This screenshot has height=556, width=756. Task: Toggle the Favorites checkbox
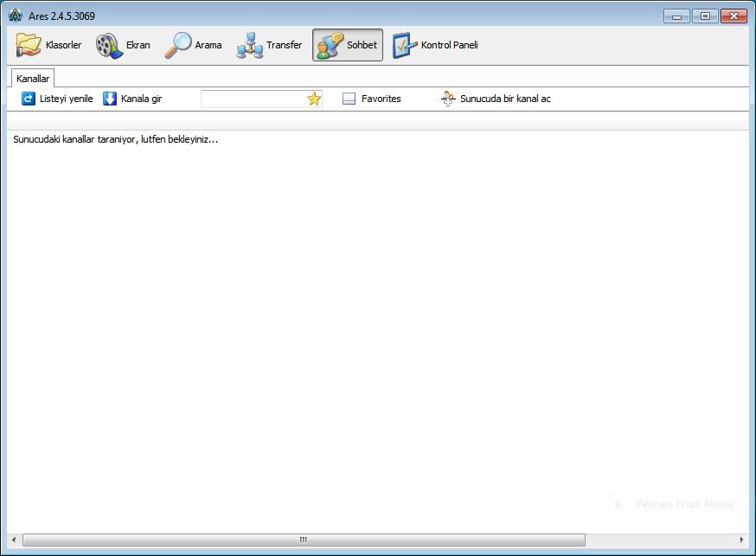(349, 99)
